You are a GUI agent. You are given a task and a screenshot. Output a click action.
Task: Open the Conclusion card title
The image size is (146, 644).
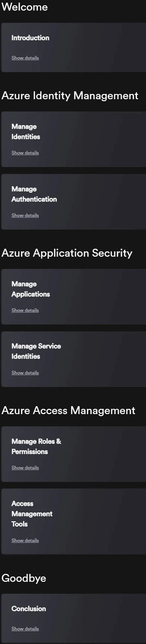click(x=29, y=609)
